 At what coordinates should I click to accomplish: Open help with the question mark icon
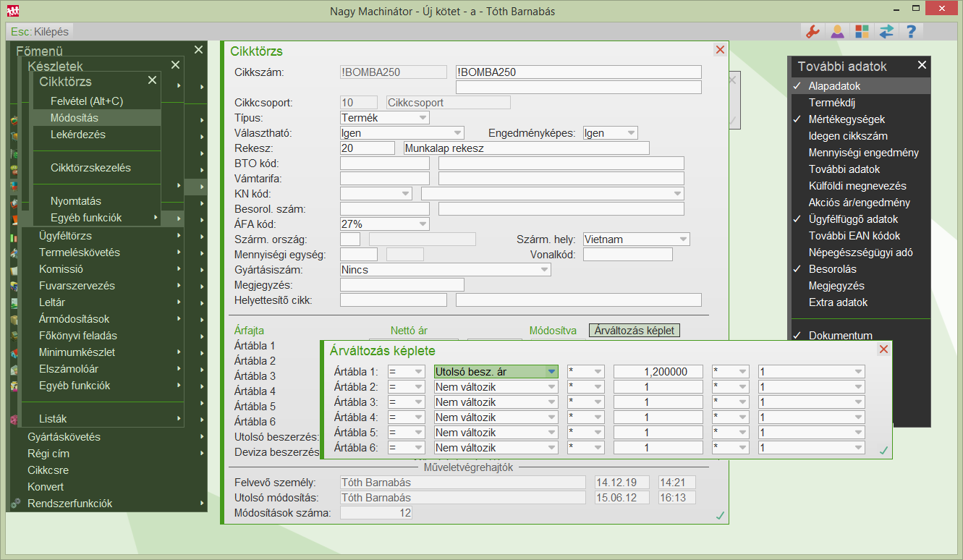click(x=911, y=31)
